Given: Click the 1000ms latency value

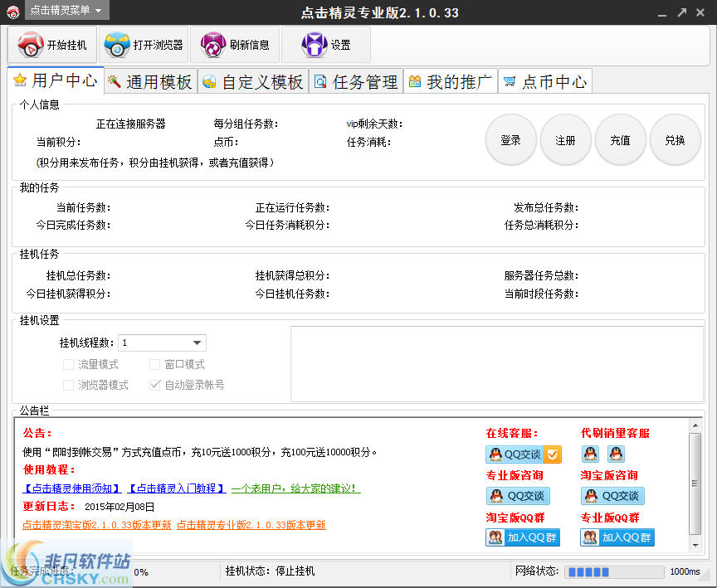Looking at the screenshot, I should pyautogui.click(x=685, y=571).
